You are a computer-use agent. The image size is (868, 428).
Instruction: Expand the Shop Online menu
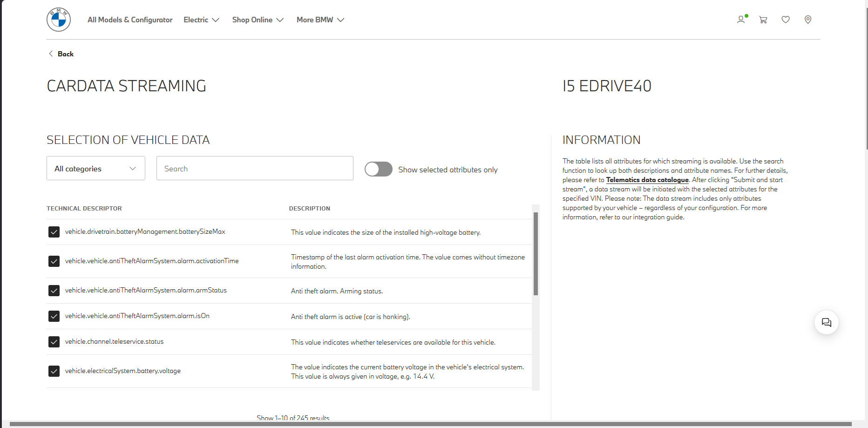[258, 20]
